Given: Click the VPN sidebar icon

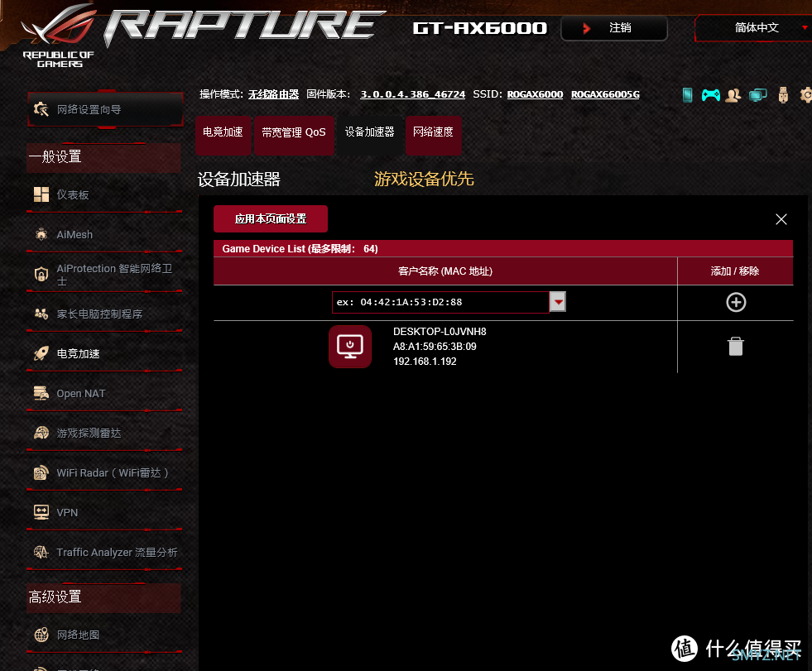Looking at the screenshot, I should click(x=41, y=513).
